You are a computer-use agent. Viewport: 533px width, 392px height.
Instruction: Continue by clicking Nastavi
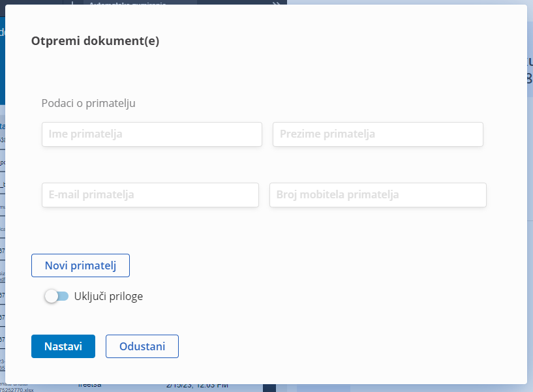pos(63,346)
